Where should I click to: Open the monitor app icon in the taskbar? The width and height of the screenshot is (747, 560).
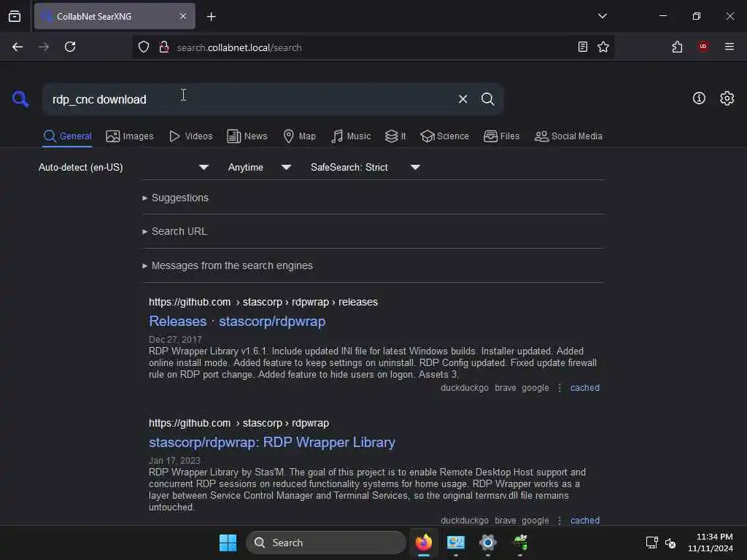point(455,542)
